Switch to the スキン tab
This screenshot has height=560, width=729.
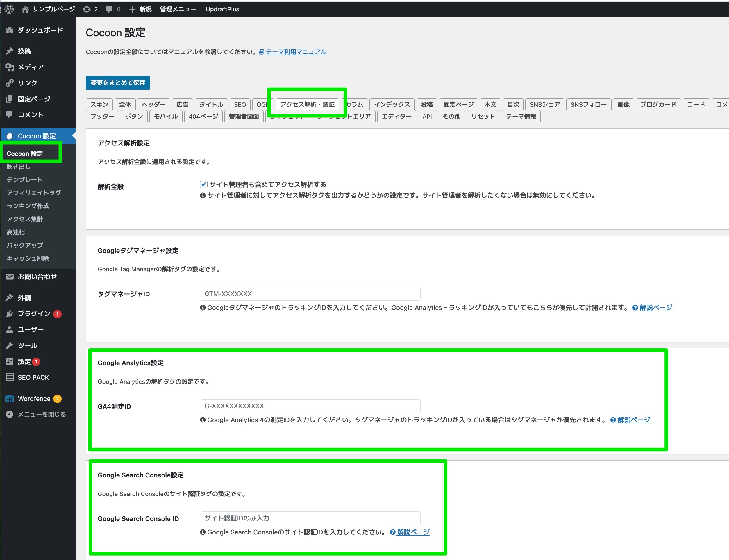point(99,105)
